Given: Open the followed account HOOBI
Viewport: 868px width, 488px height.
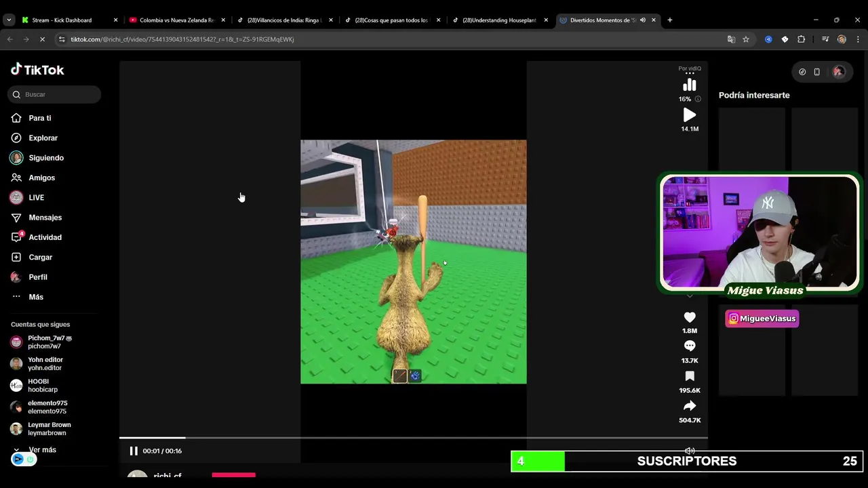Looking at the screenshot, I should pos(35,386).
